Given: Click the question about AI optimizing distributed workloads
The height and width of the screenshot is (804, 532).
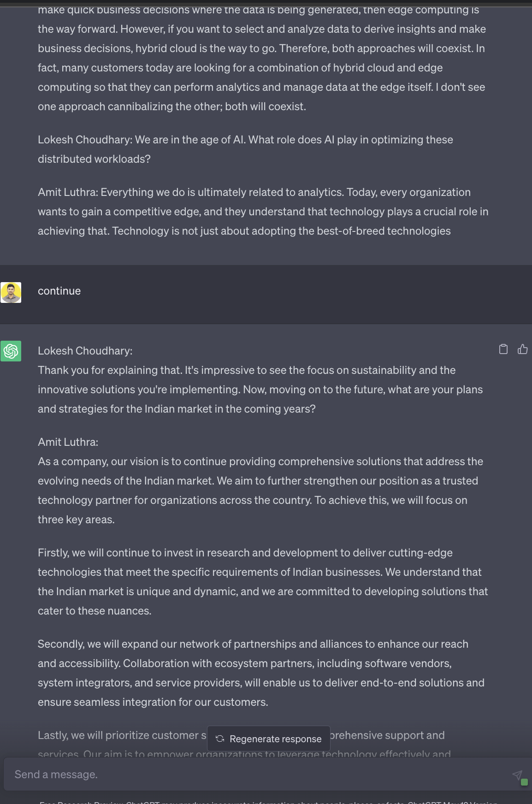Looking at the screenshot, I should [x=245, y=149].
